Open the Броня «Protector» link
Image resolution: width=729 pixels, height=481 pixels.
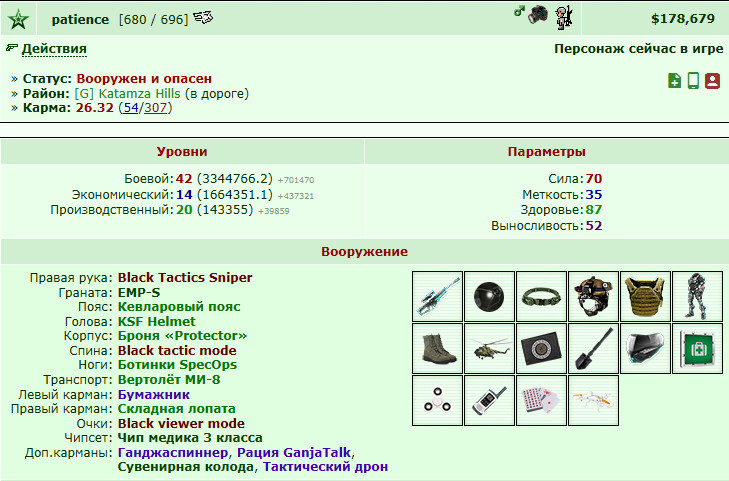(x=182, y=336)
